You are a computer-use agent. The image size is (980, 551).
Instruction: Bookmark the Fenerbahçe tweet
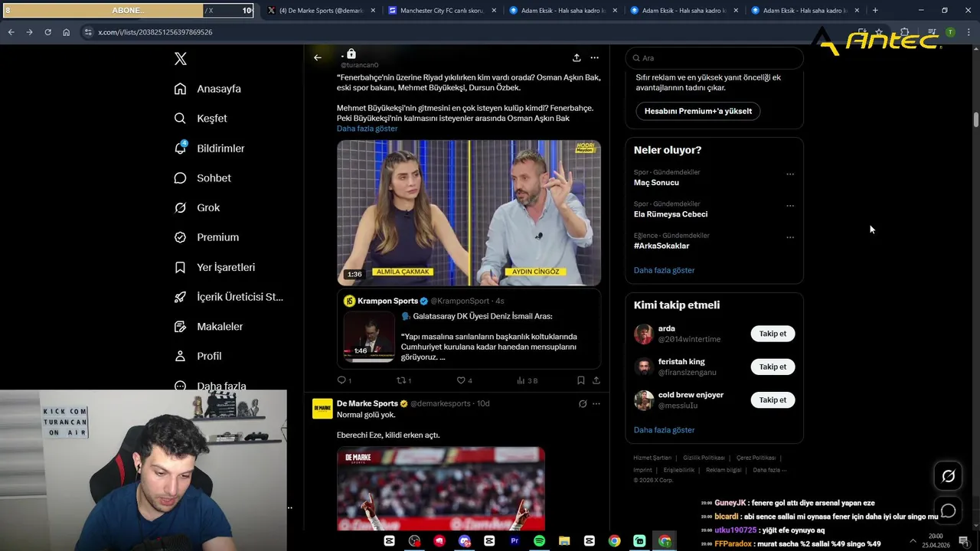(x=580, y=380)
